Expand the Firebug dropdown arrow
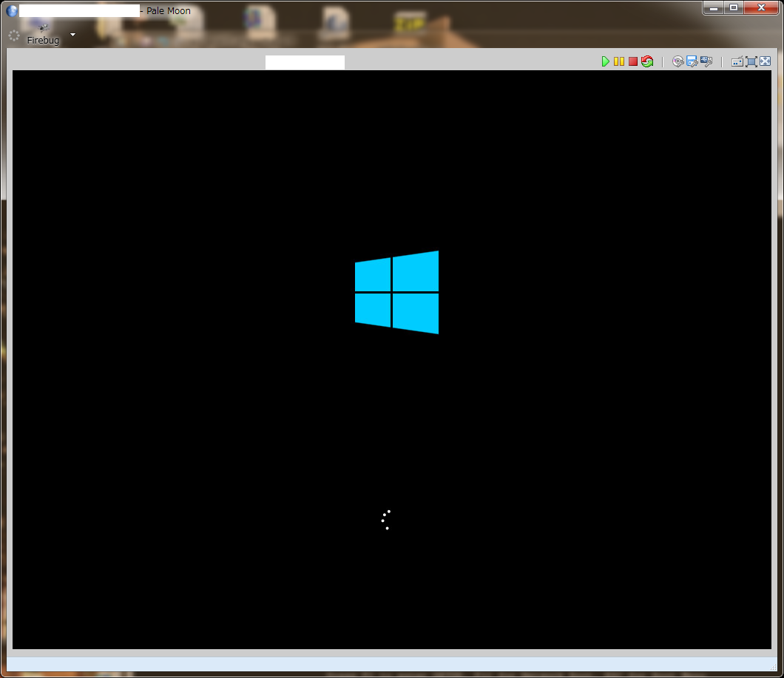 click(73, 35)
